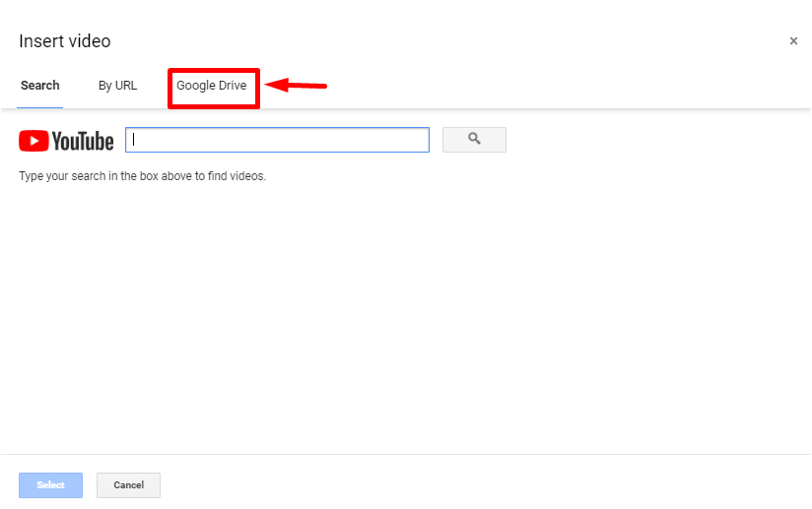This screenshot has height=509, width=812.
Task: Close the Insert video dialog
Action: pyautogui.click(x=793, y=41)
